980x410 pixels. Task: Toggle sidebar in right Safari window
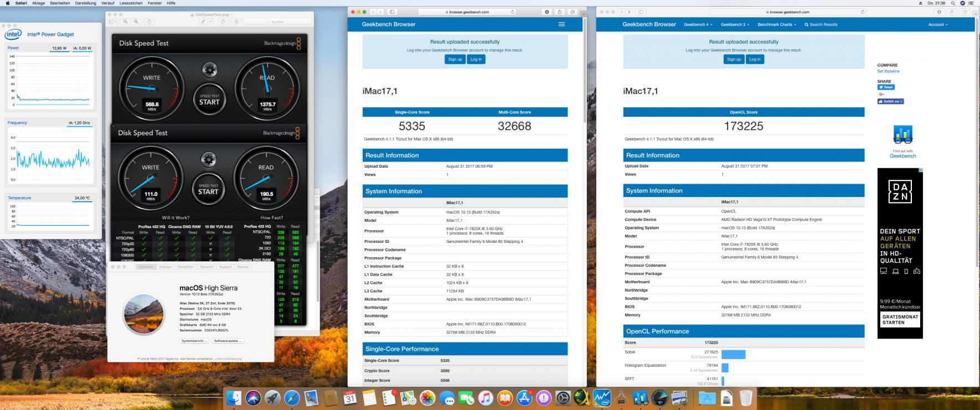641,12
